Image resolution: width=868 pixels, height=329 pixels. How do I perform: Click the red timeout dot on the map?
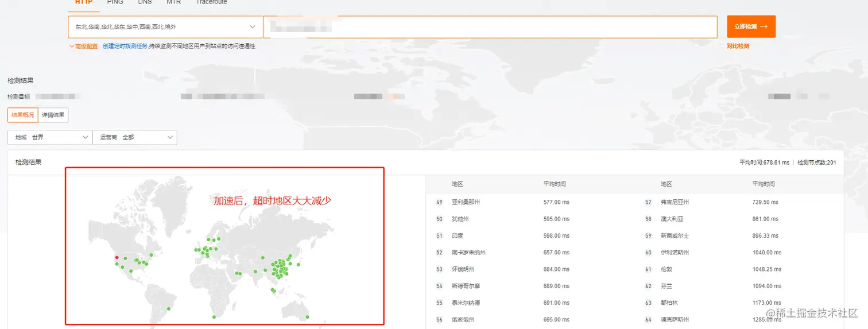[117, 257]
